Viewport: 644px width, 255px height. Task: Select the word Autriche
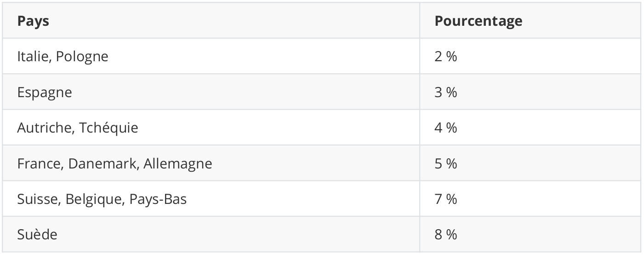[x=44, y=127]
